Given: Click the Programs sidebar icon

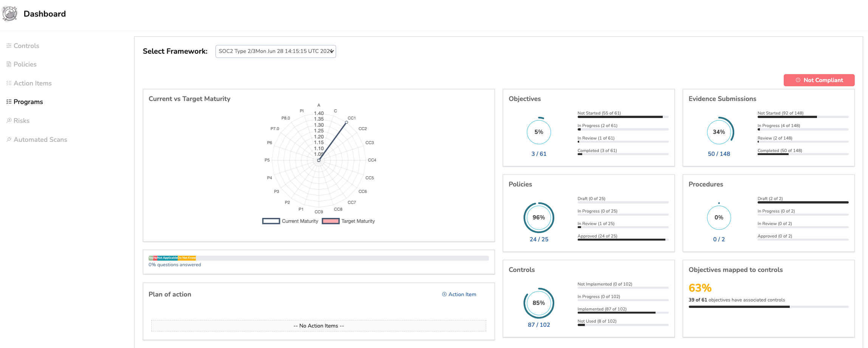Looking at the screenshot, I should 9,102.
